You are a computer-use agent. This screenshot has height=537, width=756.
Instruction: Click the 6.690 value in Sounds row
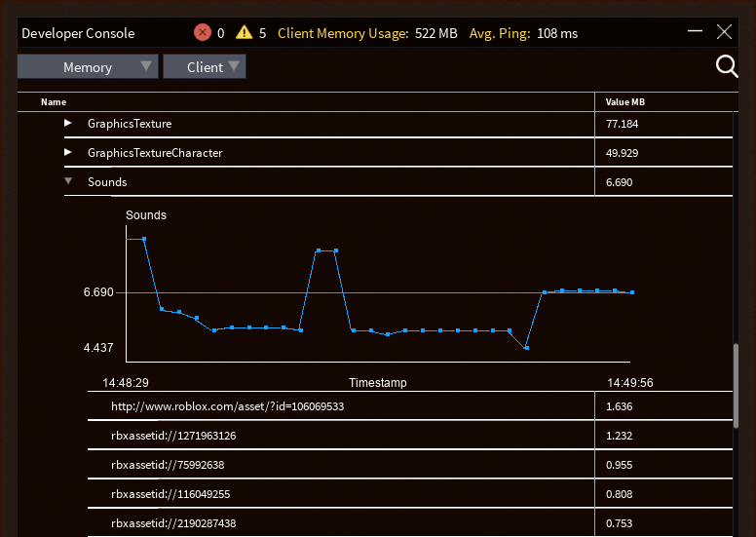tap(619, 182)
